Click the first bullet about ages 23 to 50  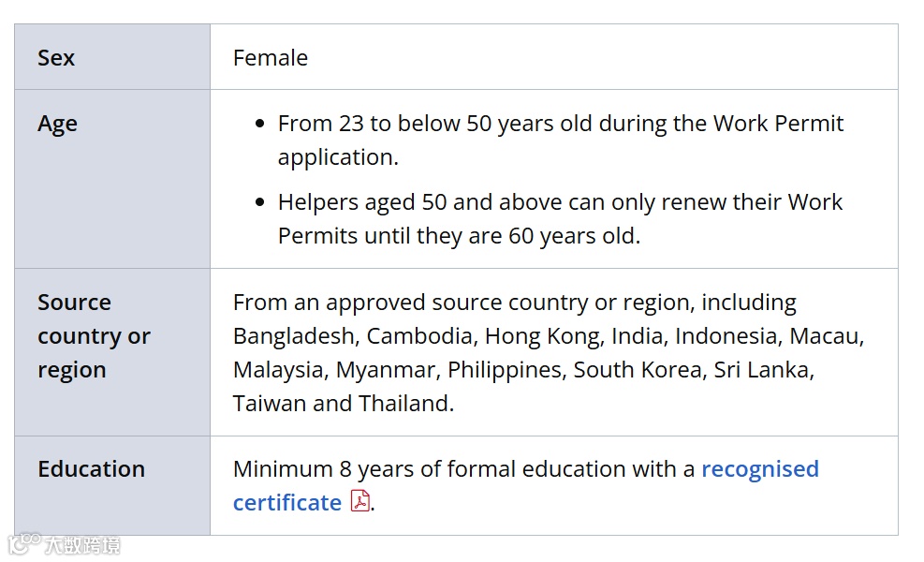pyautogui.click(x=560, y=140)
